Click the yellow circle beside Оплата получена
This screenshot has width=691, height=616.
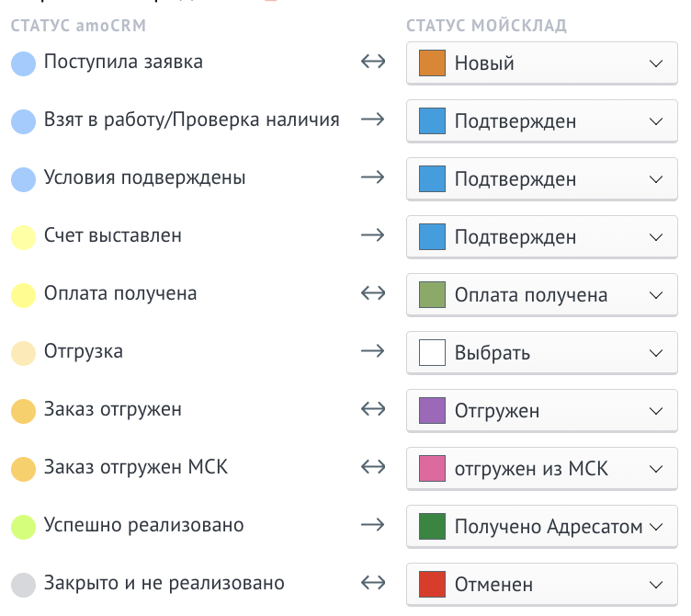coord(23,295)
